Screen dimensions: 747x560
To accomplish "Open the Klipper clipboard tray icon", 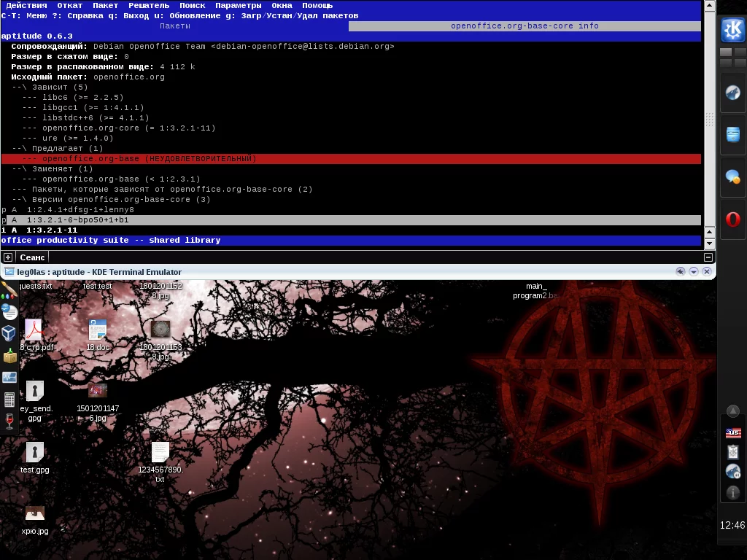I will coord(732,451).
